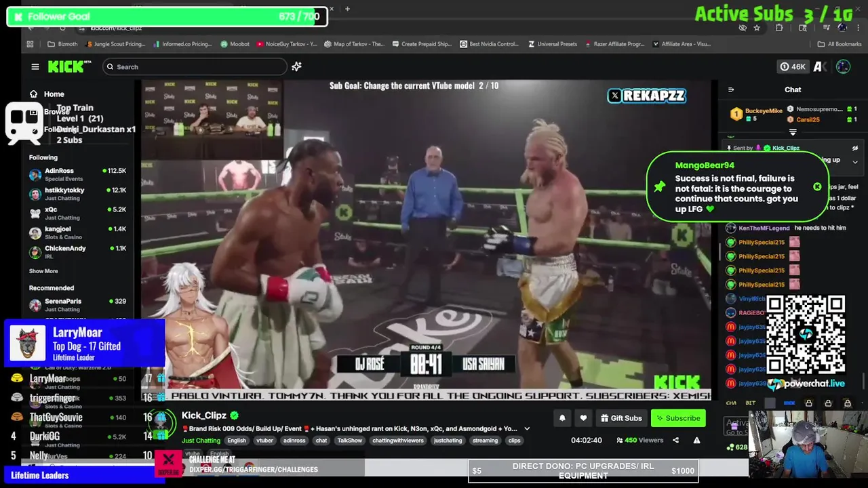Select the adinross tag
This screenshot has width=868, height=488.
(x=294, y=441)
